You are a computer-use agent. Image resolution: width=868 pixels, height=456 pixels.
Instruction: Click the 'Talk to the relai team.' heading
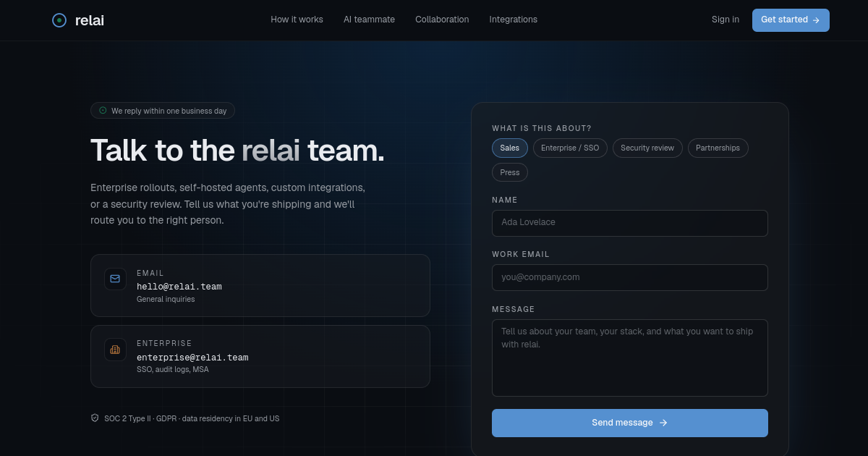click(x=237, y=151)
